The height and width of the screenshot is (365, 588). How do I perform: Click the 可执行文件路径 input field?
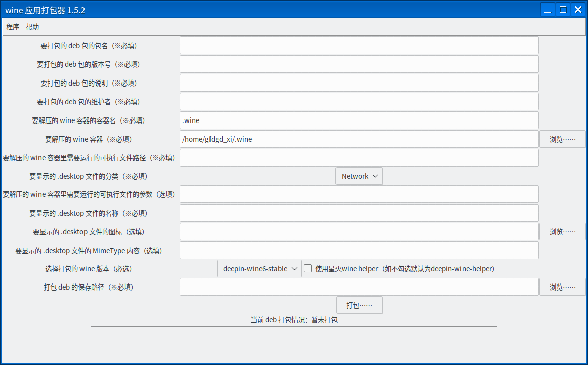pyautogui.click(x=359, y=157)
